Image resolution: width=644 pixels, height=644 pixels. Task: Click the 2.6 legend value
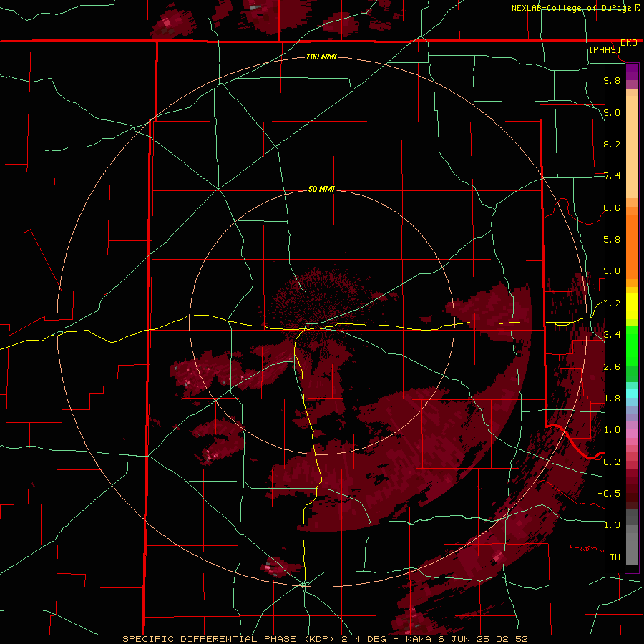click(612, 366)
